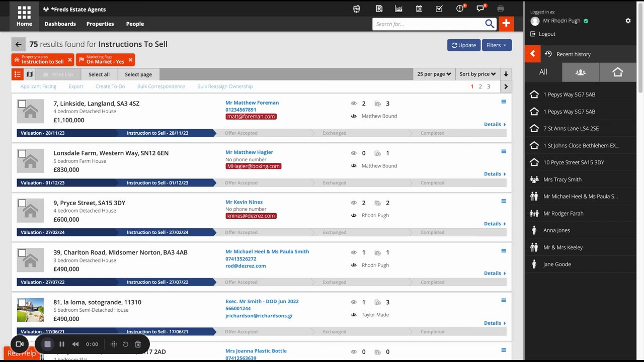The height and width of the screenshot is (362, 644).
Task: Collapse the Recent history side panel
Action: [532, 54]
